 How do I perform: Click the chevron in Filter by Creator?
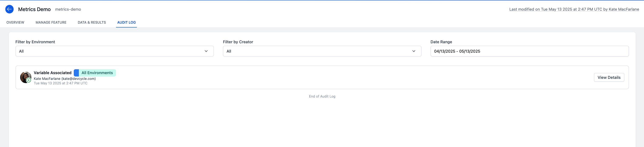(414, 51)
